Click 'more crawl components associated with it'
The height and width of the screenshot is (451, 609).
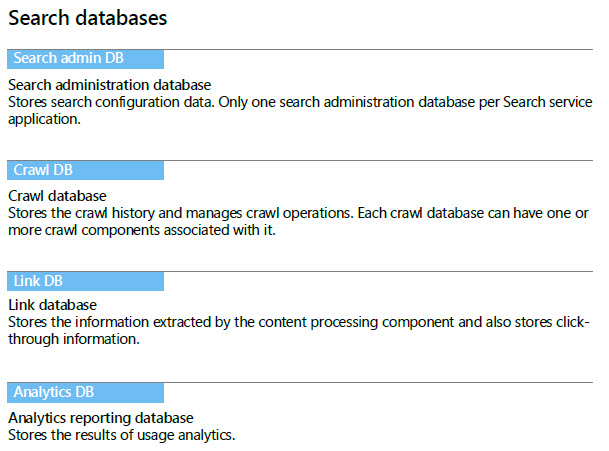tap(142, 230)
